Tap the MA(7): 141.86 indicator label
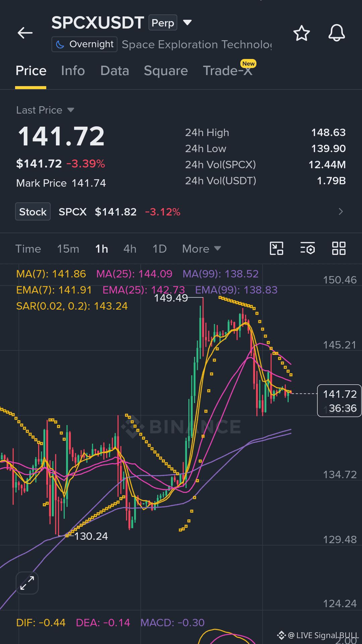This screenshot has width=362, height=644. [51, 274]
